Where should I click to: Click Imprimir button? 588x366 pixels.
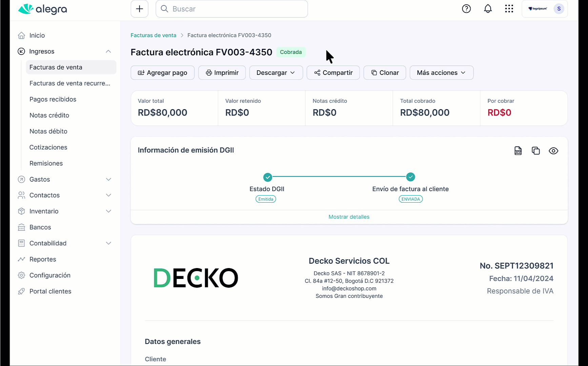point(222,73)
